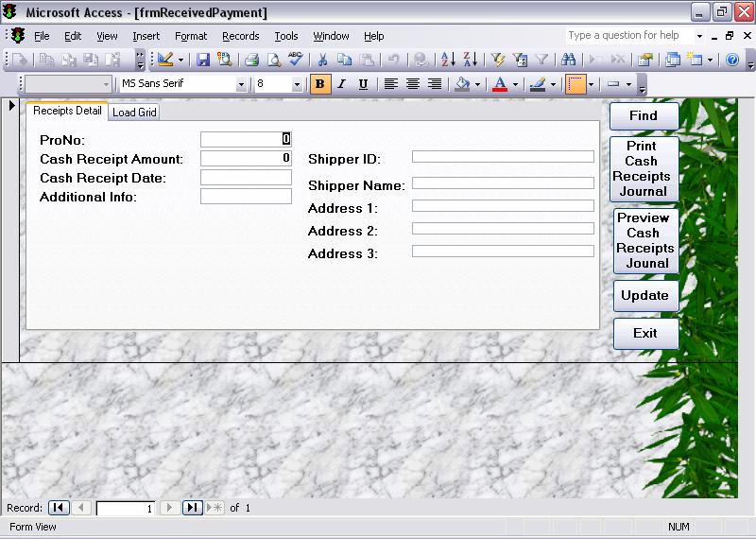Toggle Bold formatting button
The height and width of the screenshot is (539, 756).
pyautogui.click(x=319, y=84)
